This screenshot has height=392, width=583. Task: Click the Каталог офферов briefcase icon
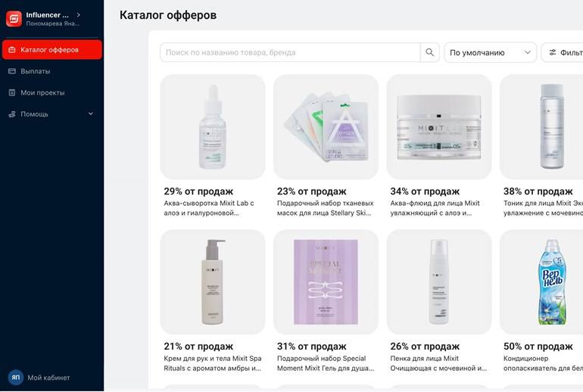coord(12,50)
